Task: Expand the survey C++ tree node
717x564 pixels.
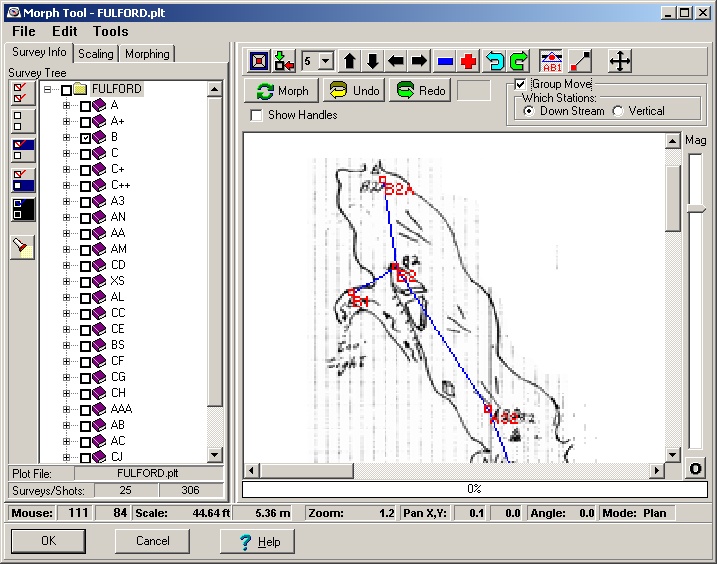Action: [67, 185]
